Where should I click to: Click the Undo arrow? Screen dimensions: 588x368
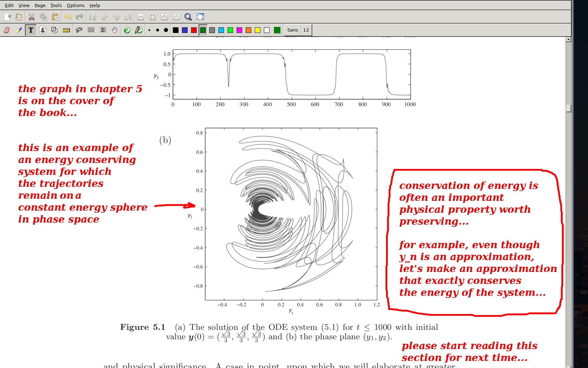point(68,17)
